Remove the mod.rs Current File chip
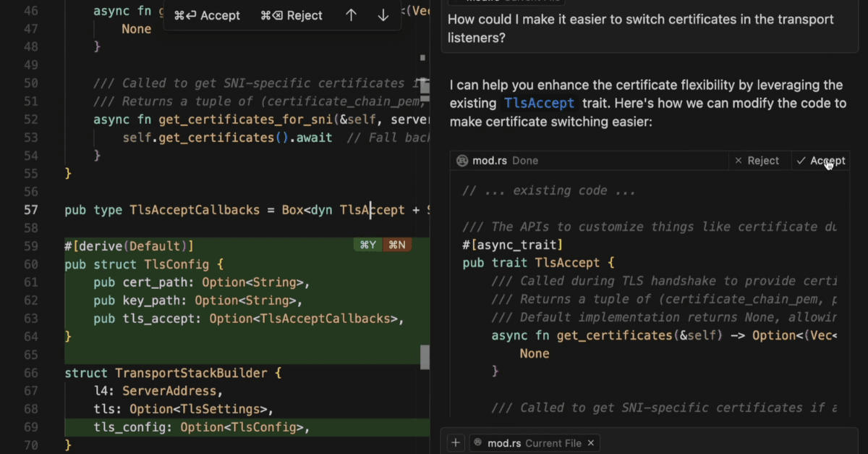 [591, 443]
